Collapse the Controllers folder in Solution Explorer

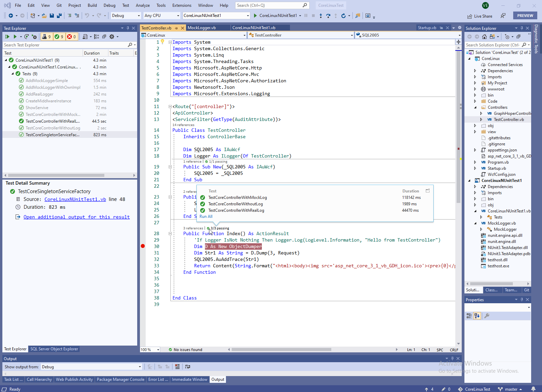475,107
